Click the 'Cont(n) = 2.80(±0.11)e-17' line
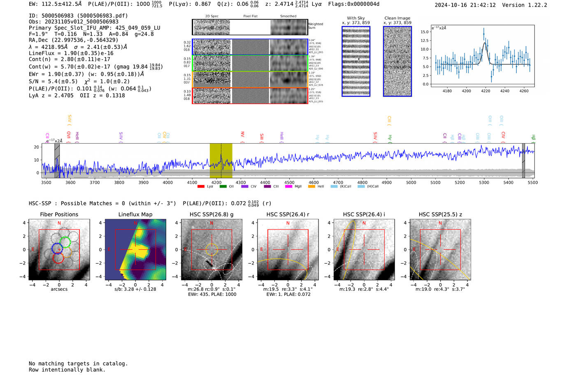This screenshot has height=392, width=576. (70, 59)
